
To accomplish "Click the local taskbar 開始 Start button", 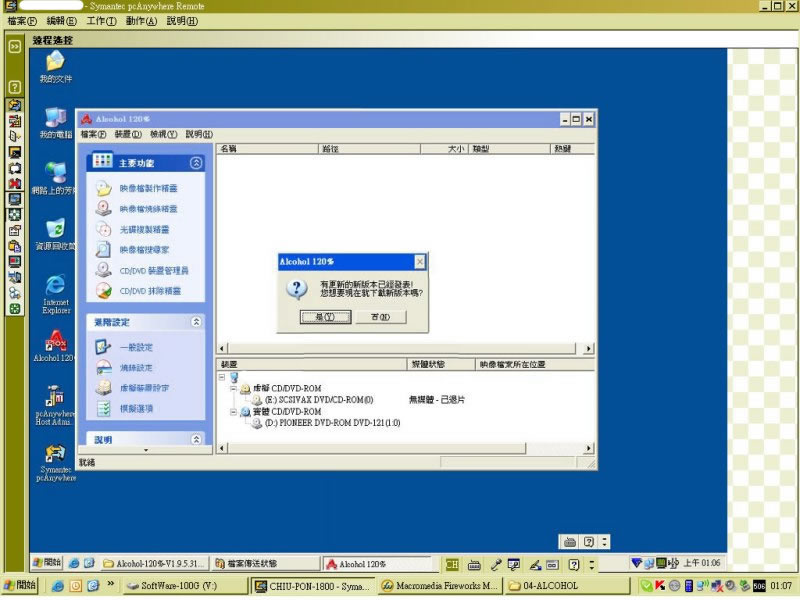I will 20,585.
